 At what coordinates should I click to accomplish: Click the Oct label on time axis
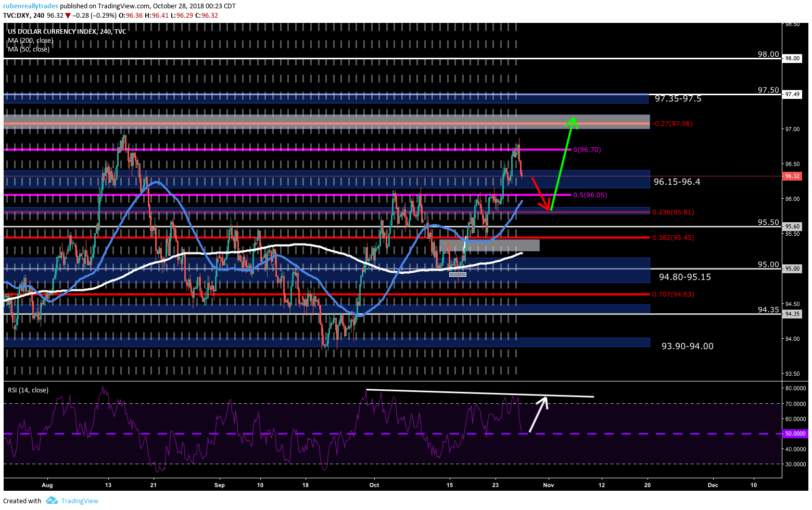(374, 485)
